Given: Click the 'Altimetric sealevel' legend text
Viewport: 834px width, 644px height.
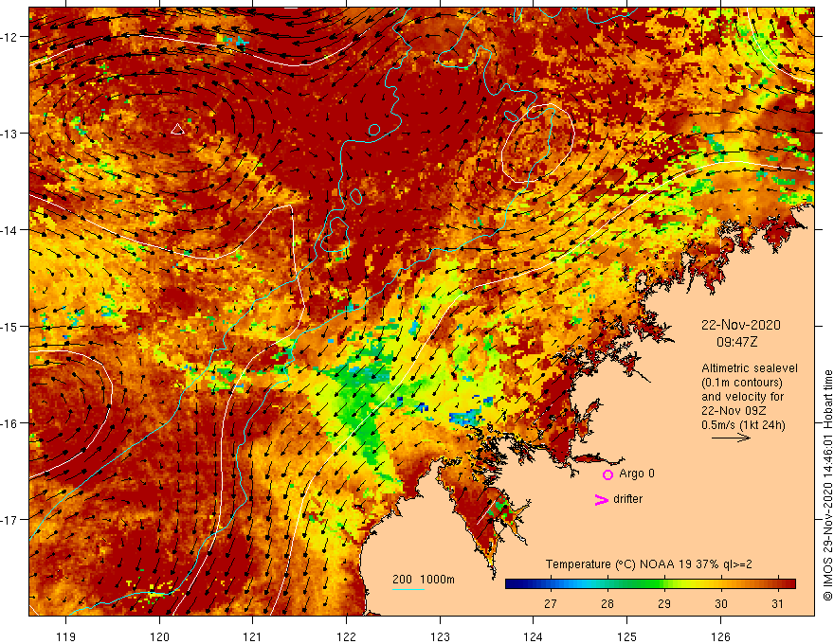Looking at the screenshot, I should click(x=750, y=368).
